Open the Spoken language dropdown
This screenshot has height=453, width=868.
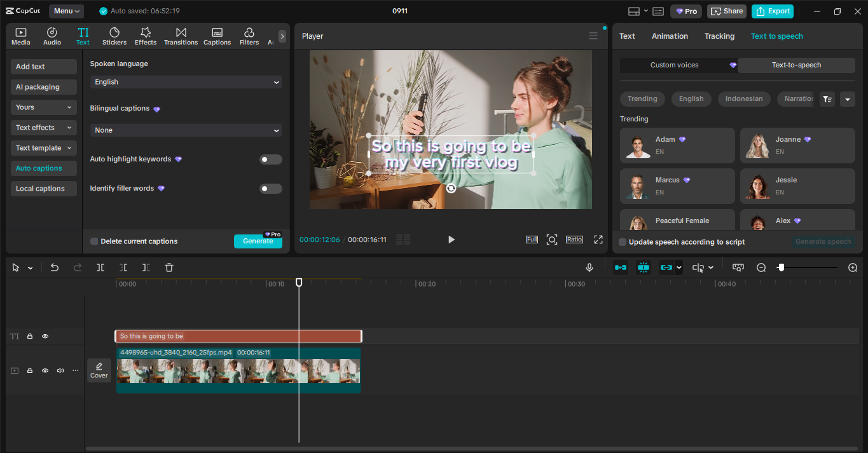(x=186, y=82)
